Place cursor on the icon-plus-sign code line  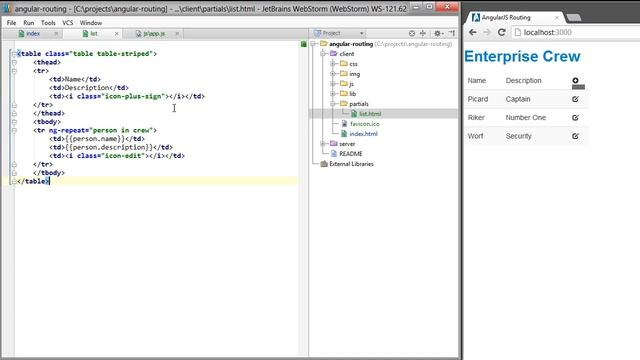coord(127,96)
